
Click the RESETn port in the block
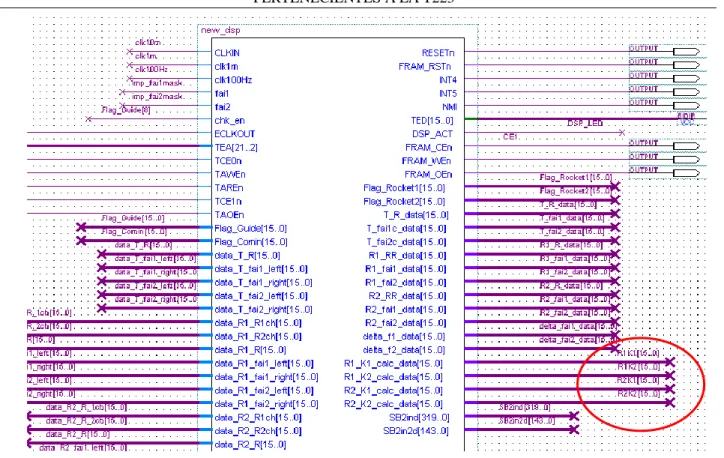tap(438, 53)
